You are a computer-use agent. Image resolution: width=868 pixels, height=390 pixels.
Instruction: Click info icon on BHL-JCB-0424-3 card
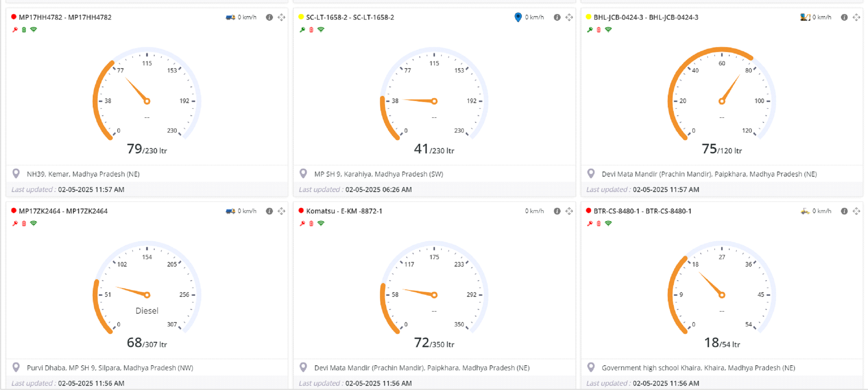tap(844, 17)
